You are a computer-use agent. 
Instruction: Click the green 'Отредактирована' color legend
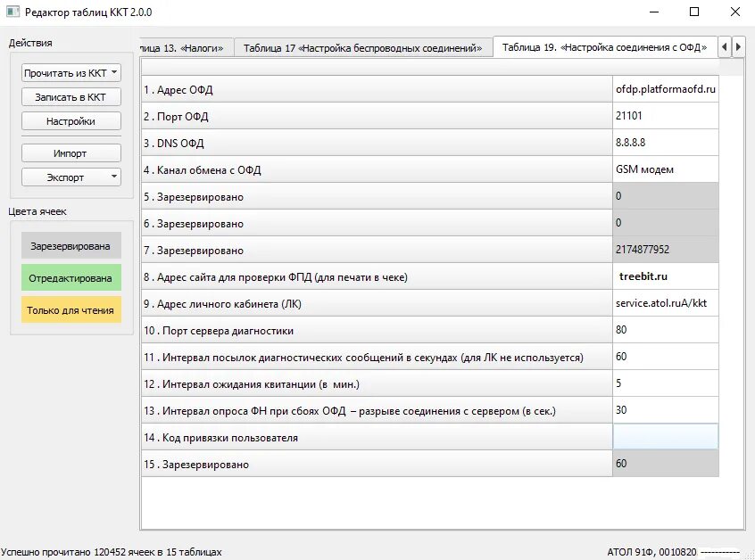[71, 277]
